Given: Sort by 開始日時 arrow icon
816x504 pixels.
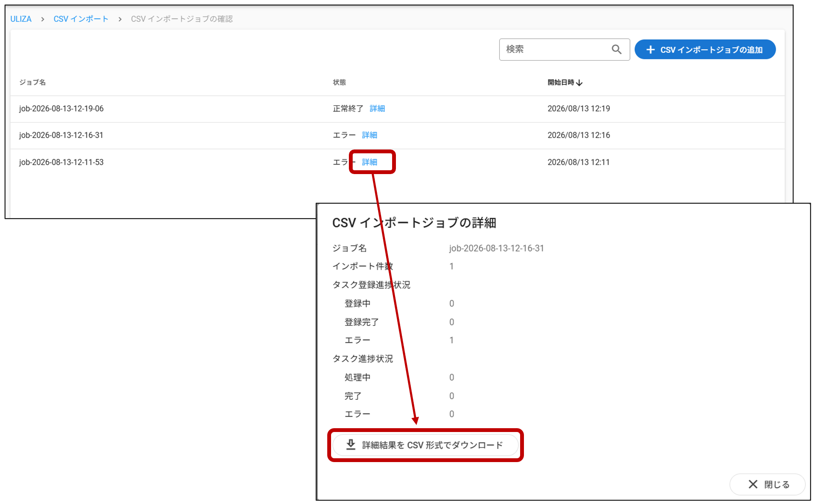Looking at the screenshot, I should (579, 83).
